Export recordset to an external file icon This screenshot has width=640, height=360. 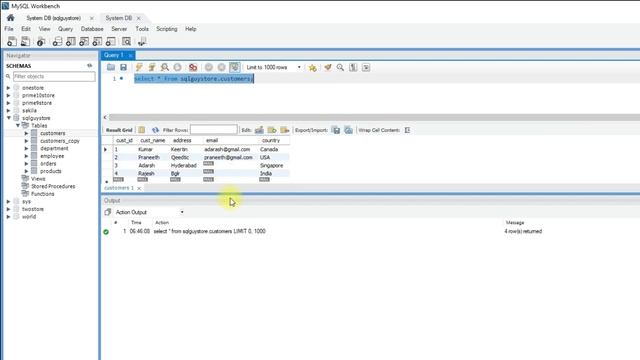click(x=336, y=130)
